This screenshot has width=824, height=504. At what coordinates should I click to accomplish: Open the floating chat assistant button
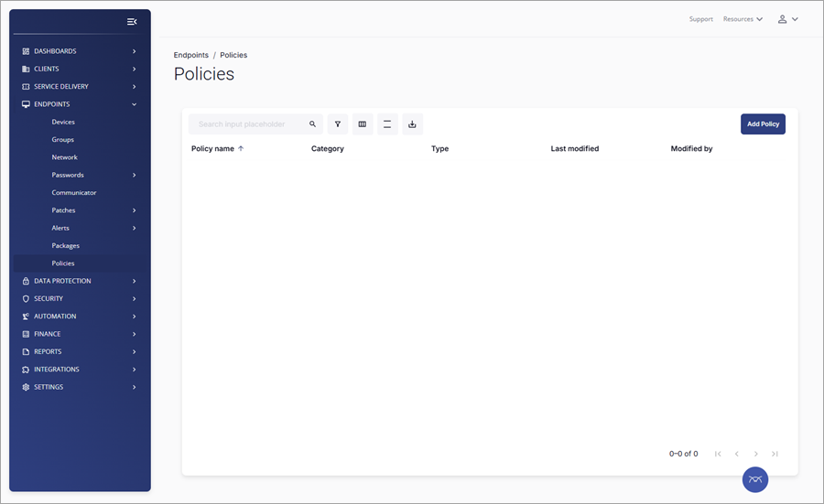tap(755, 479)
